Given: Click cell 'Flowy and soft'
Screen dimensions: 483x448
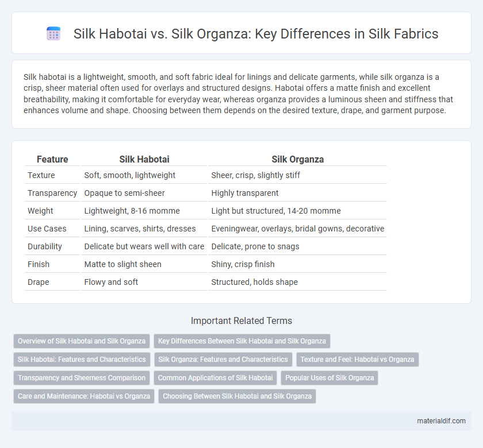Looking at the screenshot, I should pyautogui.click(x=144, y=282).
